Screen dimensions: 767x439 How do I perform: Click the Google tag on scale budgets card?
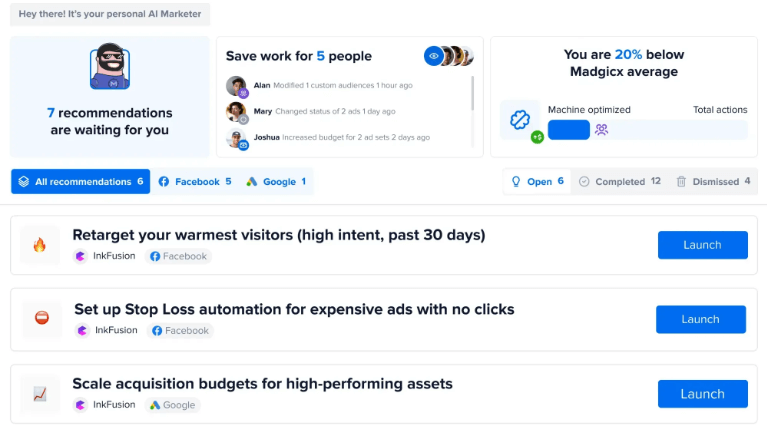(172, 405)
